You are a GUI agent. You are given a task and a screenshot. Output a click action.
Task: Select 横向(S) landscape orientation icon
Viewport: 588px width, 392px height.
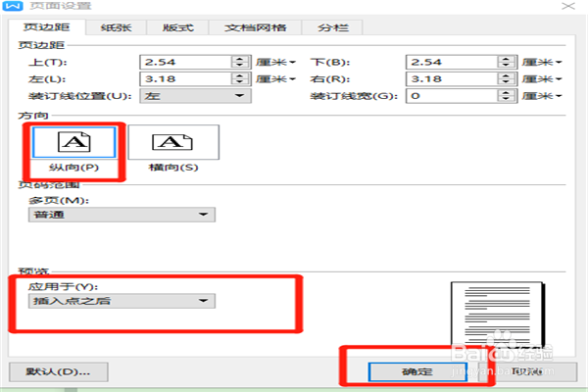point(173,142)
